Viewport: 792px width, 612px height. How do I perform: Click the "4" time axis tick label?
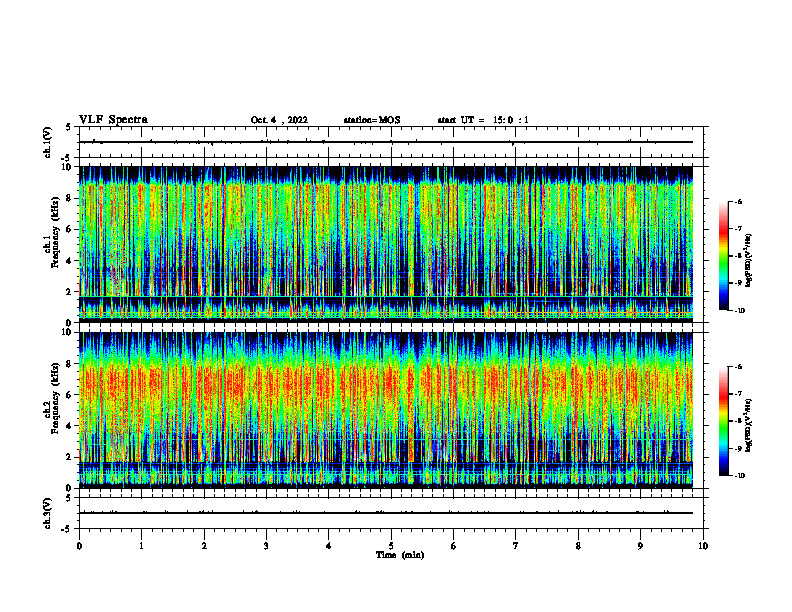[x=329, y=546]
